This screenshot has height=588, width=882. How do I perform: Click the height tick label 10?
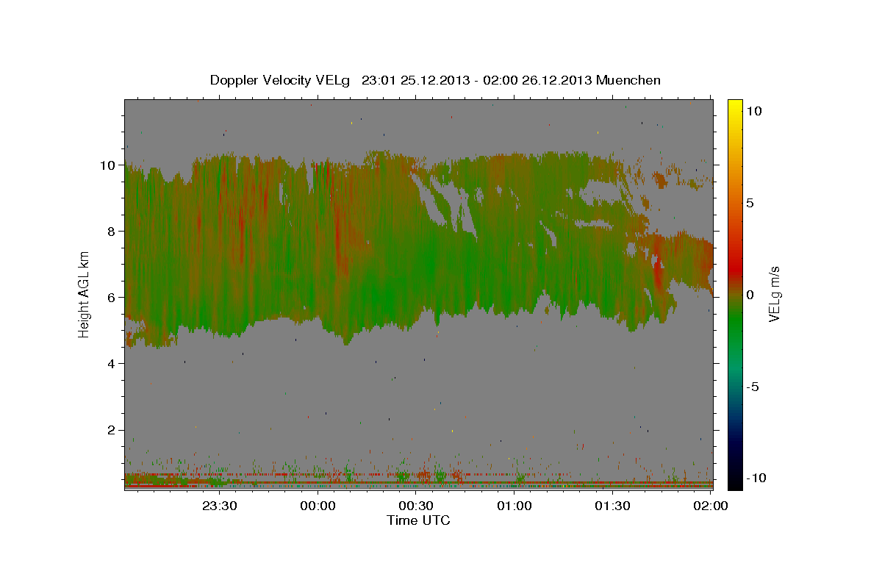[107, 165]
